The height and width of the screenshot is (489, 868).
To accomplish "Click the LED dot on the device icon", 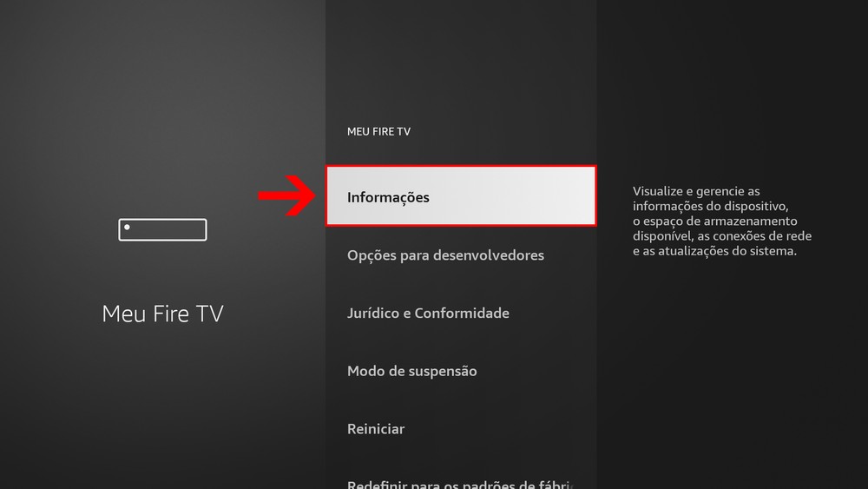I will [127, 227].
